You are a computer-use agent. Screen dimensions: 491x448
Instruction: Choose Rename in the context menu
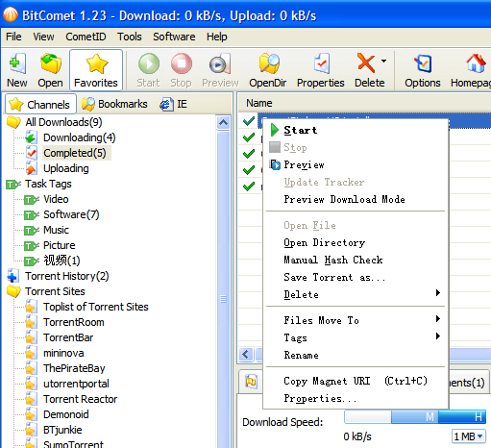[356, 355]
